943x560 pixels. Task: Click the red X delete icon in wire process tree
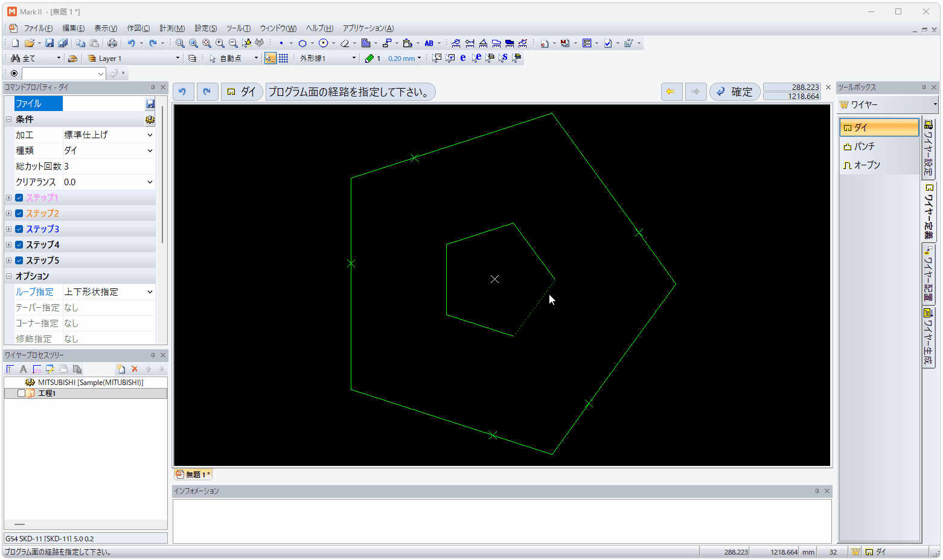(135, 369)
